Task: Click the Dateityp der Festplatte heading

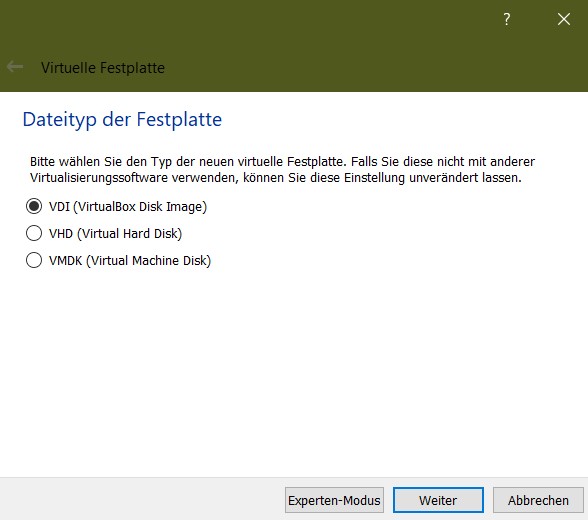Action: coord(122,120)
